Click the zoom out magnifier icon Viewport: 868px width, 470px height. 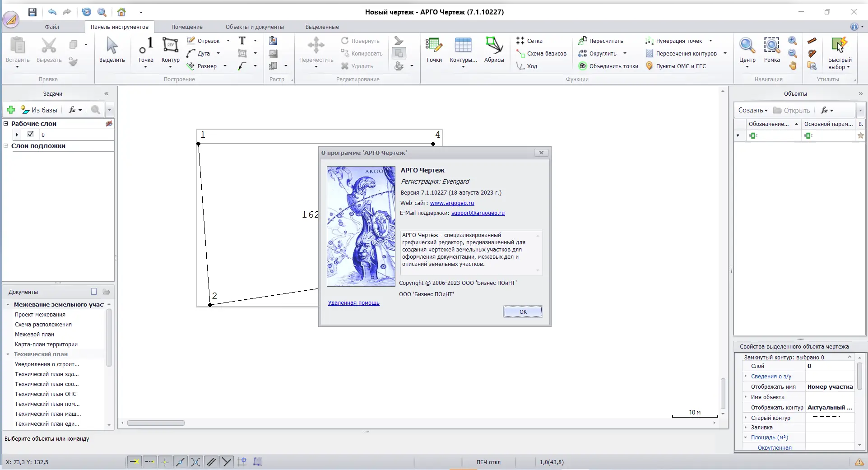792,53
